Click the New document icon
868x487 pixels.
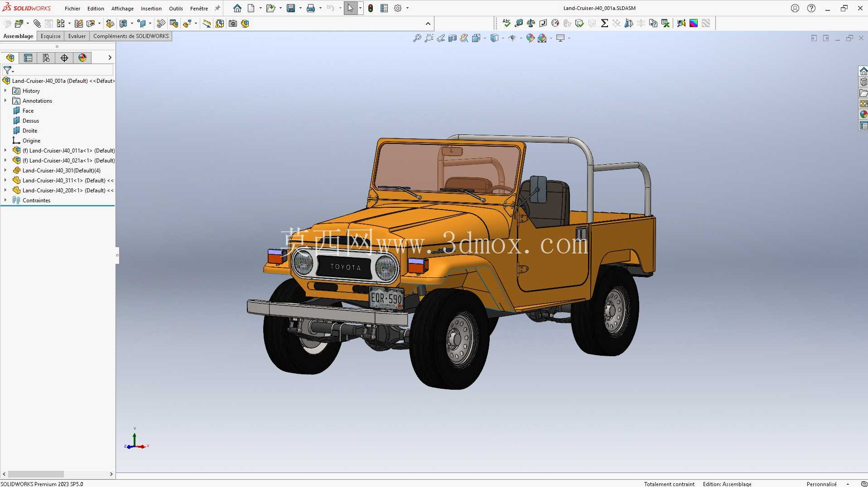pos(251,8)
